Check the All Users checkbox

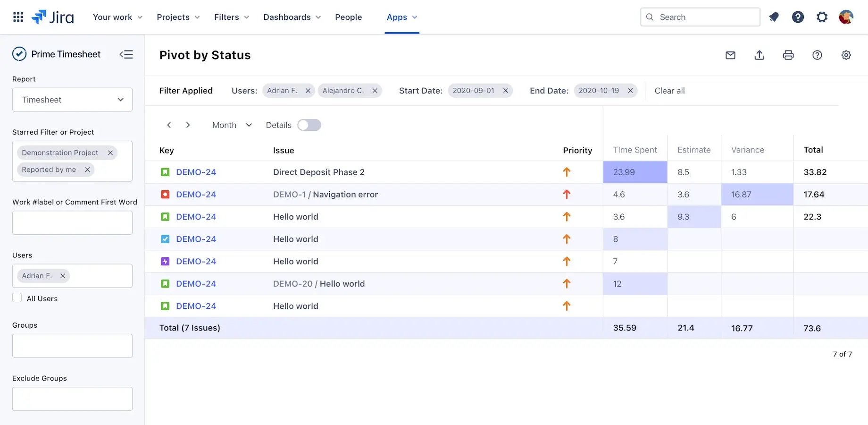[x=17, y=297]
